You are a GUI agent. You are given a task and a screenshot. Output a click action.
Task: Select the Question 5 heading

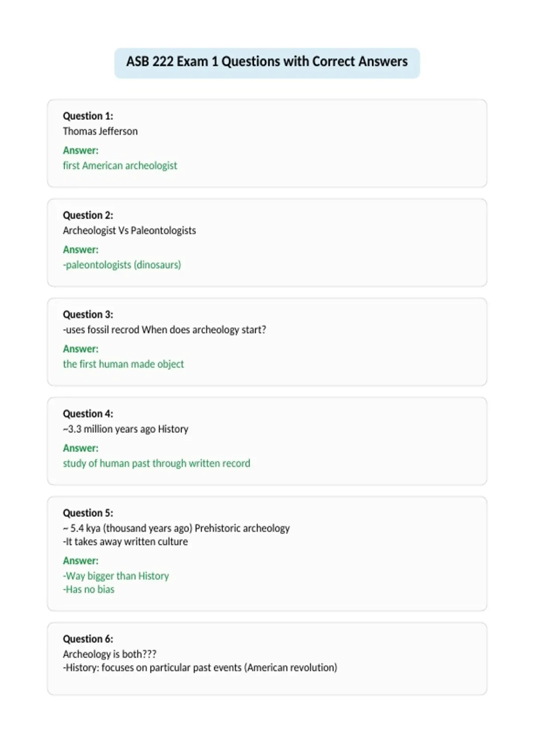pyautogui.click(x=88, y=513)
